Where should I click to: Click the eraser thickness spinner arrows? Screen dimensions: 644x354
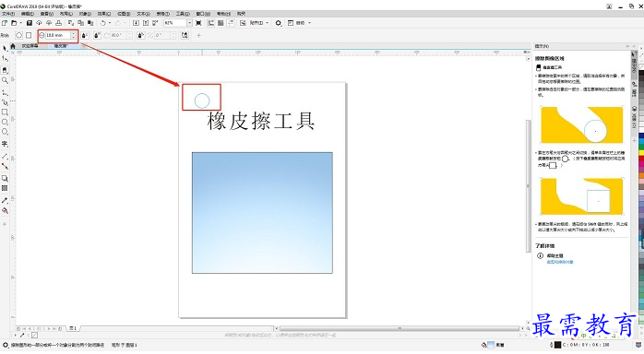[74, 35]
